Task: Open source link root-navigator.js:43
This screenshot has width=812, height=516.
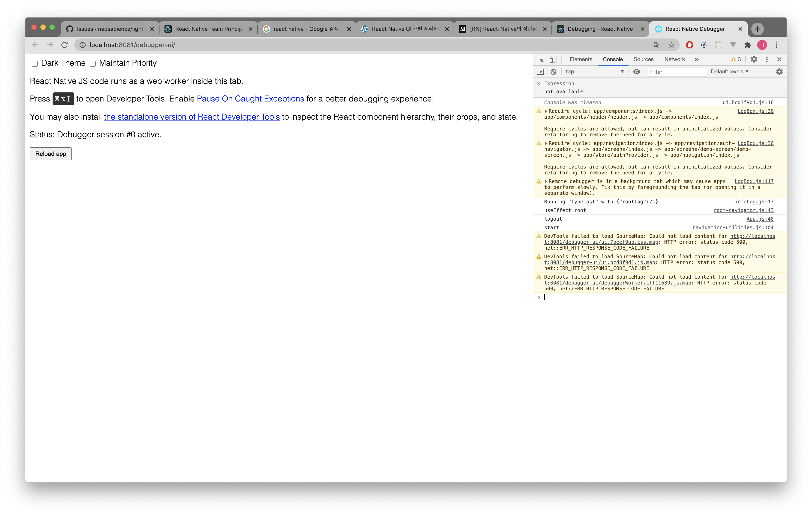Action: pyautogui.click(x=744, y=210)
